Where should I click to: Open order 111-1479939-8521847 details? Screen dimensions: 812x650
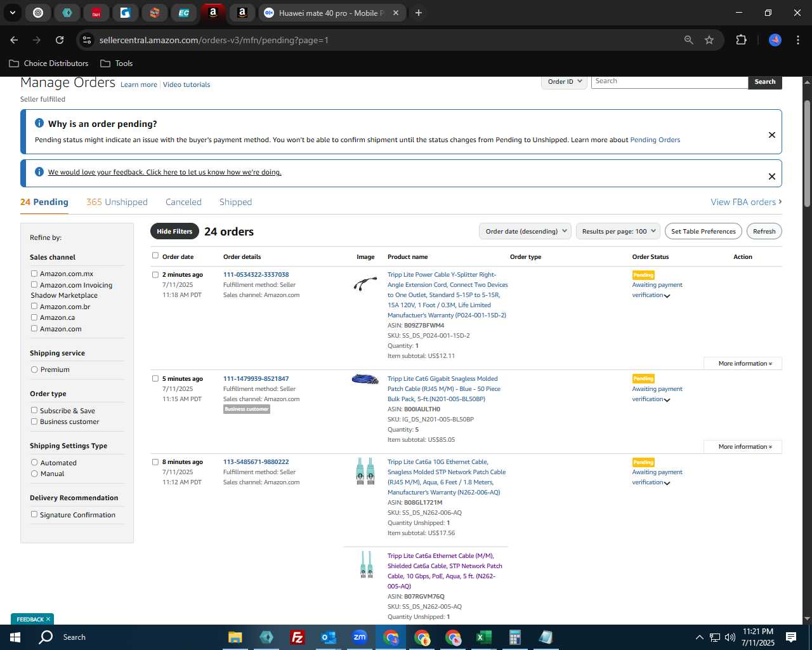(256, 378)
